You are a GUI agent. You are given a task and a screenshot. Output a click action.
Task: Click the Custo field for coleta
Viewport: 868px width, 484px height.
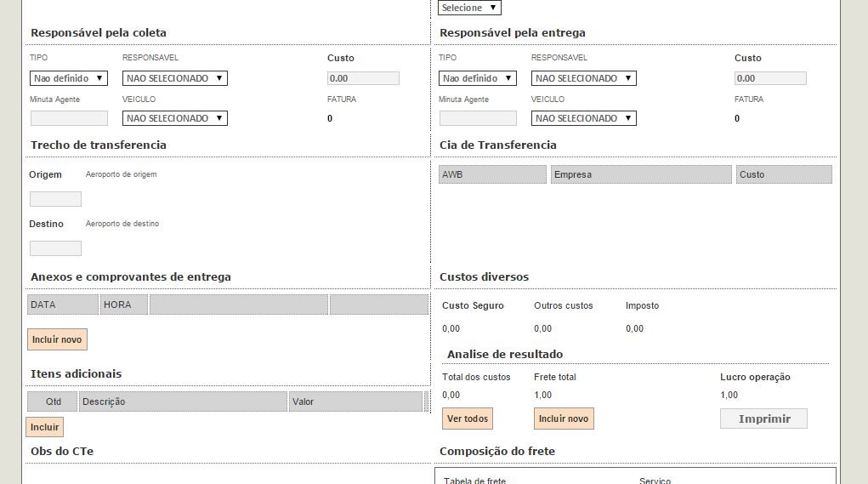tap(363, 78)
